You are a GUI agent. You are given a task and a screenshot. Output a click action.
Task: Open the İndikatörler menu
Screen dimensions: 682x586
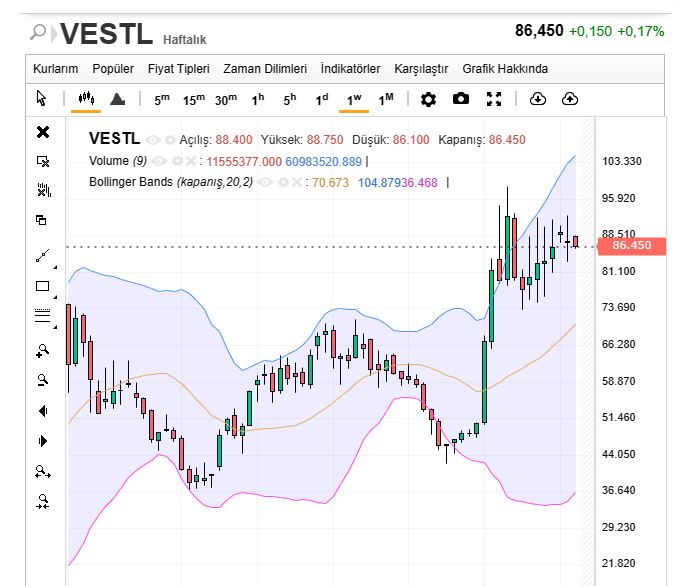click(351, 69)
